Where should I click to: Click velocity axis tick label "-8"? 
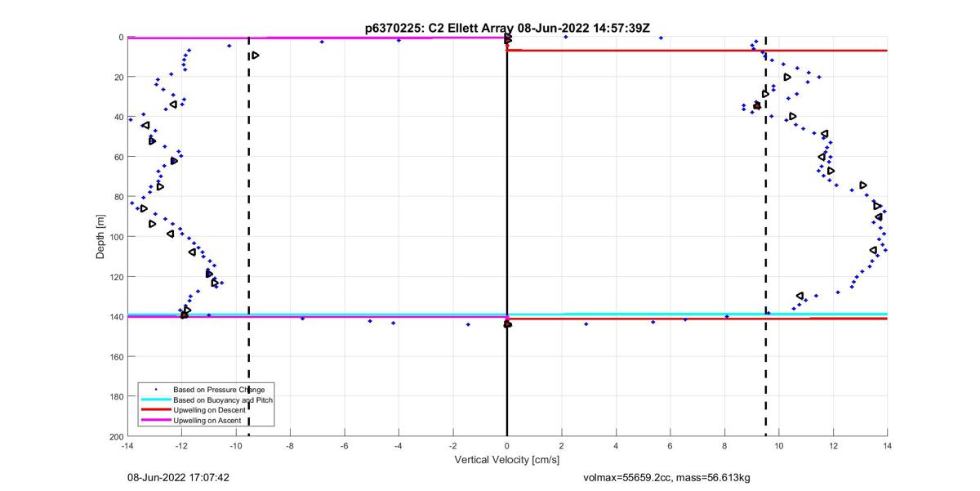click(290, 446)
